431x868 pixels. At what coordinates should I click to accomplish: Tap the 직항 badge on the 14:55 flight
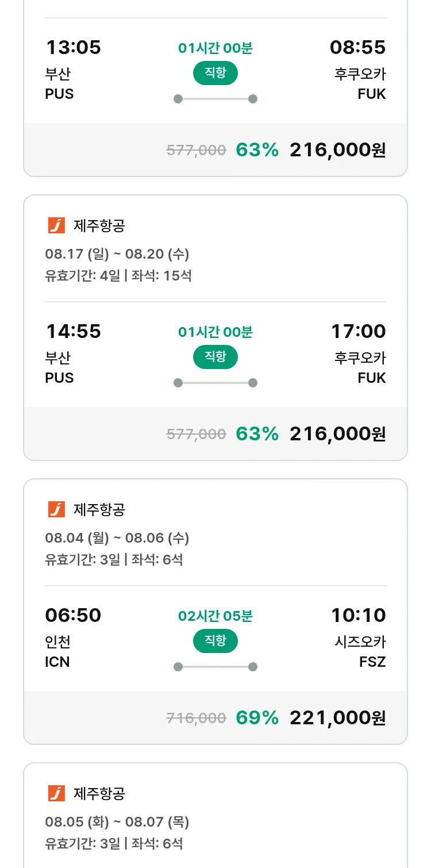(x=215, y=357)
